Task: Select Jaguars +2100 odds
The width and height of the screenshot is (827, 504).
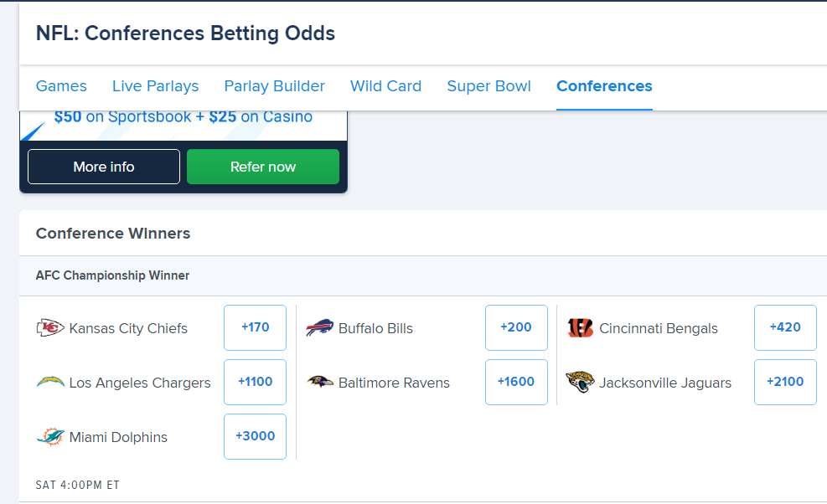Action: pyautogui.click(x=785, y=382)
